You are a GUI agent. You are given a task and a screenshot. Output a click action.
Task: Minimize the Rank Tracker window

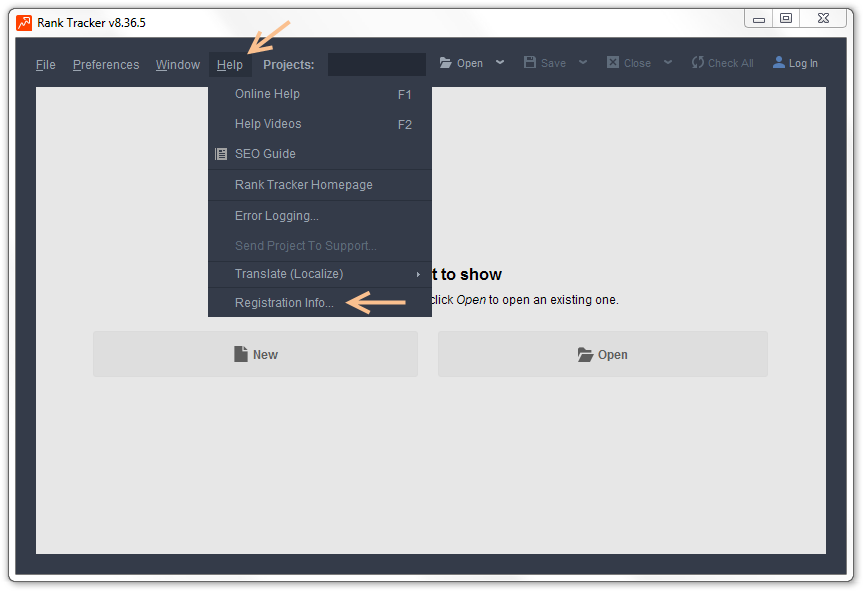tap(759, 19)
